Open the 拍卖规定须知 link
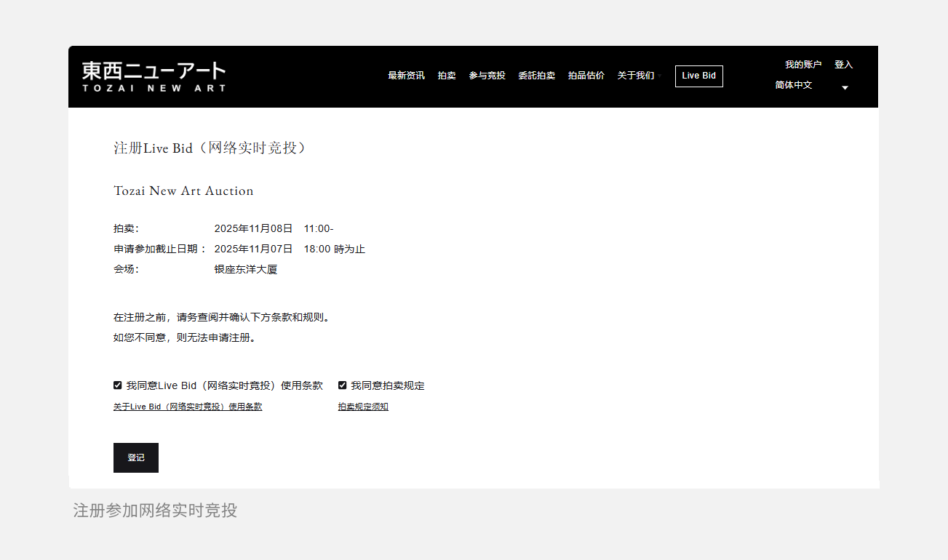Viewport: 948px width, 560px height. 363,407
